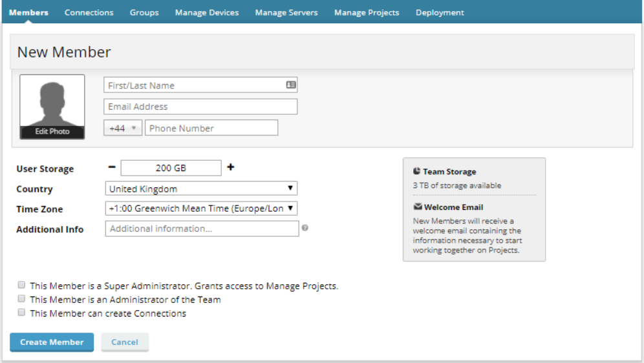This screenshot has height=363, width=644.
Task: Click the User Storage label
Action: click(45, 169)
